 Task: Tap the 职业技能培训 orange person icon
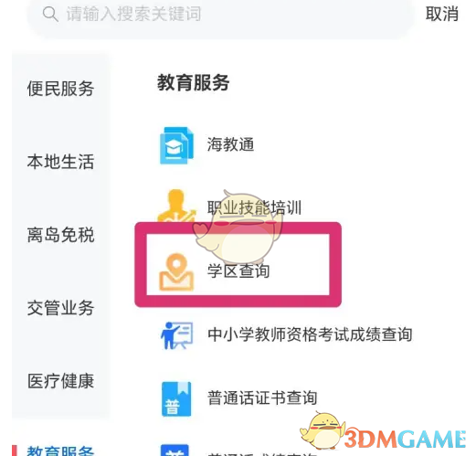pos(176,207)
